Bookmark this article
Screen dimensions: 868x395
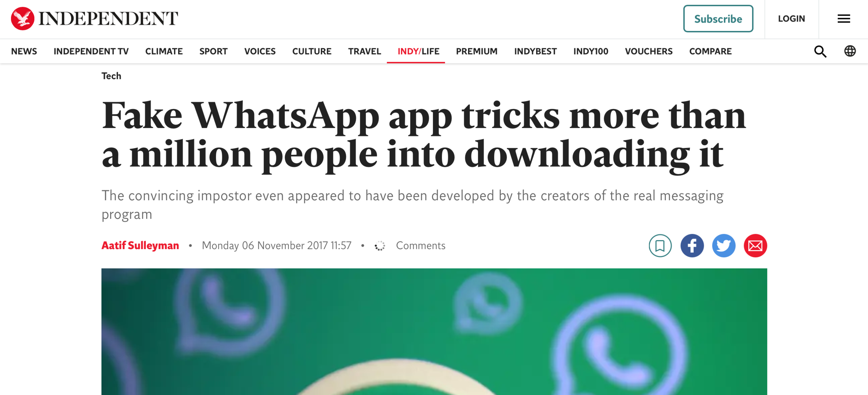pos(660,246)
